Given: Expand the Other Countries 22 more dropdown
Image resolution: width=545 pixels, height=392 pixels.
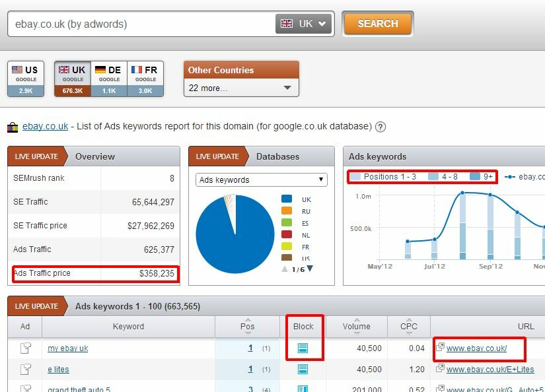Looking at the screenshot, I should pos(241,88).
